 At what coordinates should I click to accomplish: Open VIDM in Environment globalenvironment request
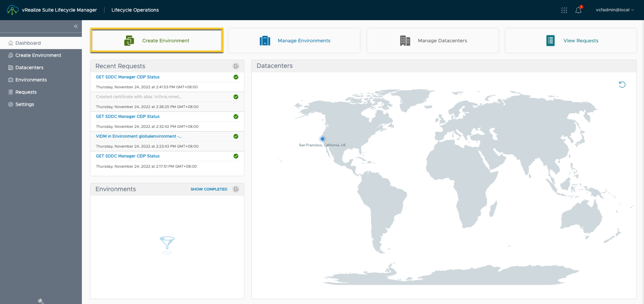[139, 136]
